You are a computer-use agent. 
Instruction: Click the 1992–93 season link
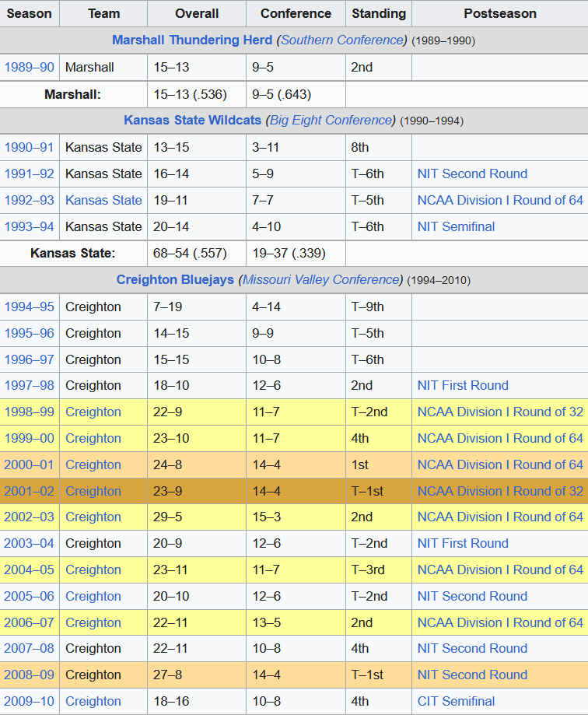(30, 201)
